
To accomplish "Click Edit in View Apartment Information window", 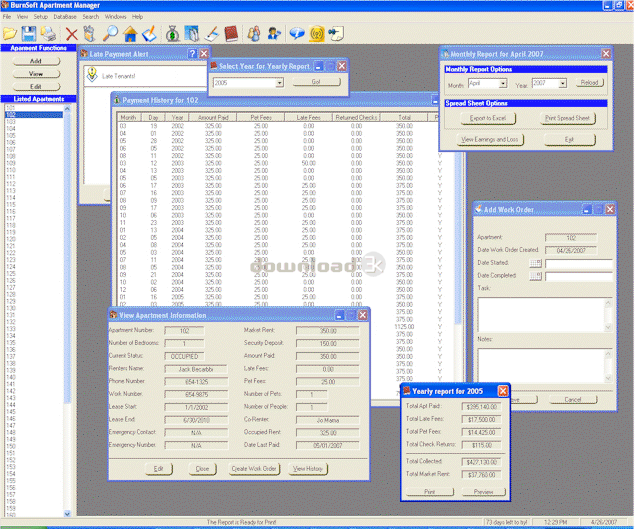I will point(158,468).
